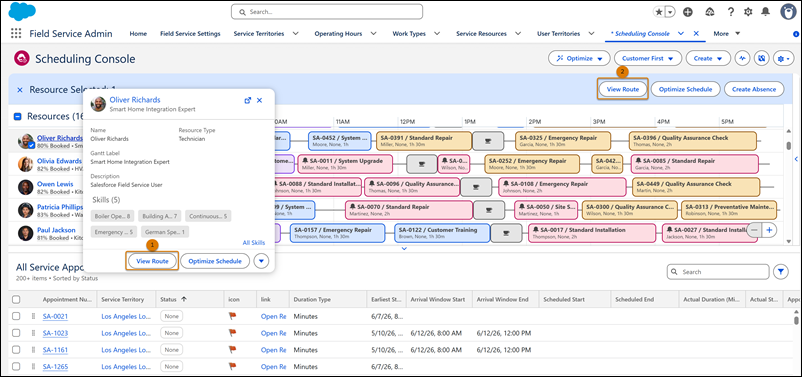This screenshot has height=377, width=802.
Task: Open the Customer First policy dropdown
Action: [x=648, y=58]
